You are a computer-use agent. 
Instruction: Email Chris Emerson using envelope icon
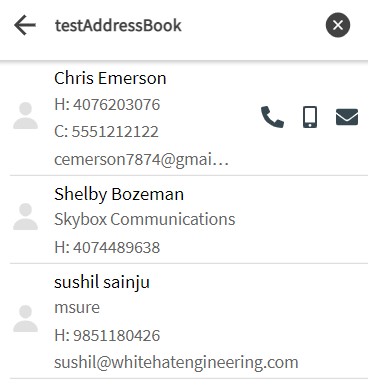[347, 117]
